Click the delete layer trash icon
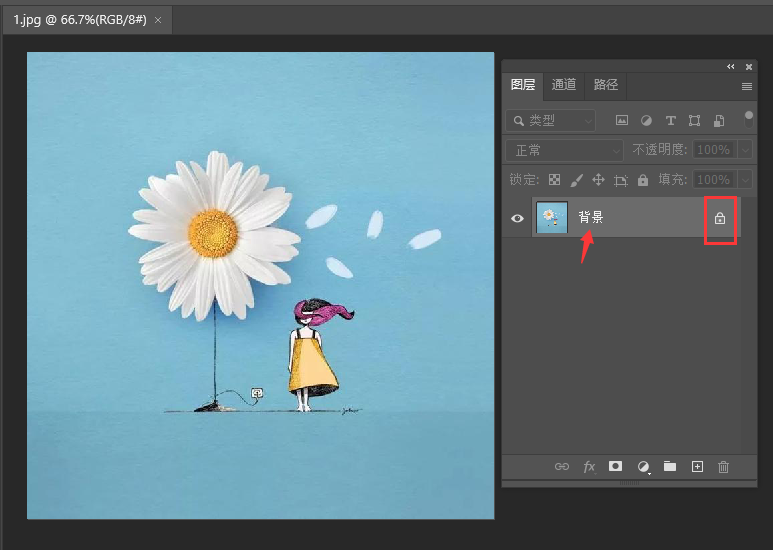Viewport: 773px width, 550px height. point(724,466)
